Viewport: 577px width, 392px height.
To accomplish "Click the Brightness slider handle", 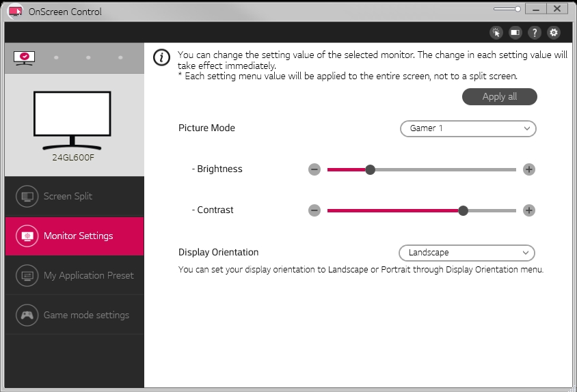I will pos(370,169).
